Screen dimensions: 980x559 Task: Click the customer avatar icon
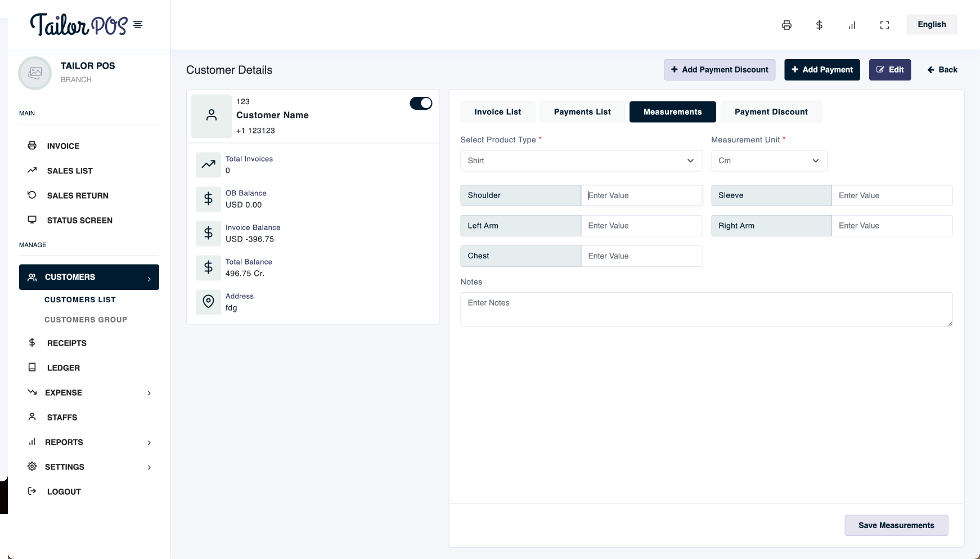[212, 116]
